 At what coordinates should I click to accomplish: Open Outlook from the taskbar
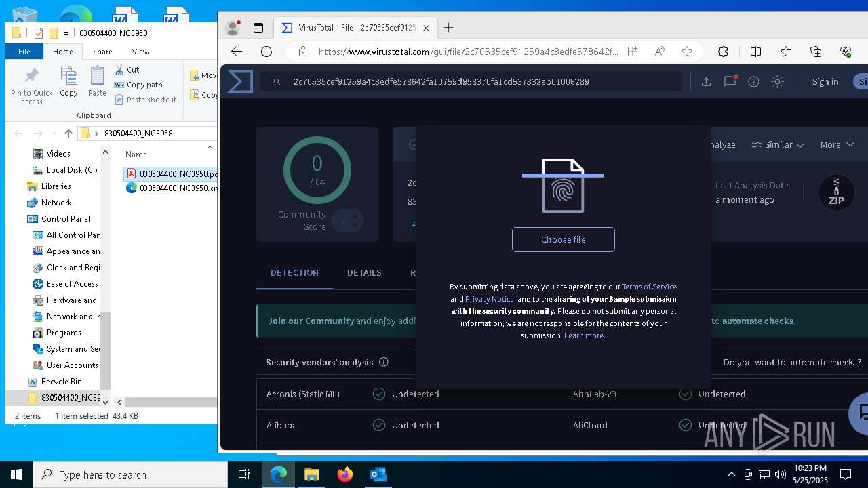point(378,474)
